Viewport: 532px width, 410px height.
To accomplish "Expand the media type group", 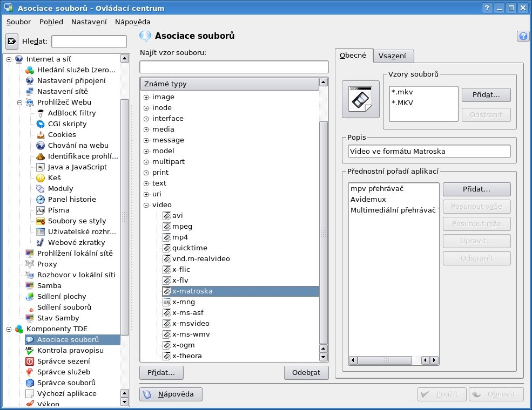I will click(x=146, y=129).
